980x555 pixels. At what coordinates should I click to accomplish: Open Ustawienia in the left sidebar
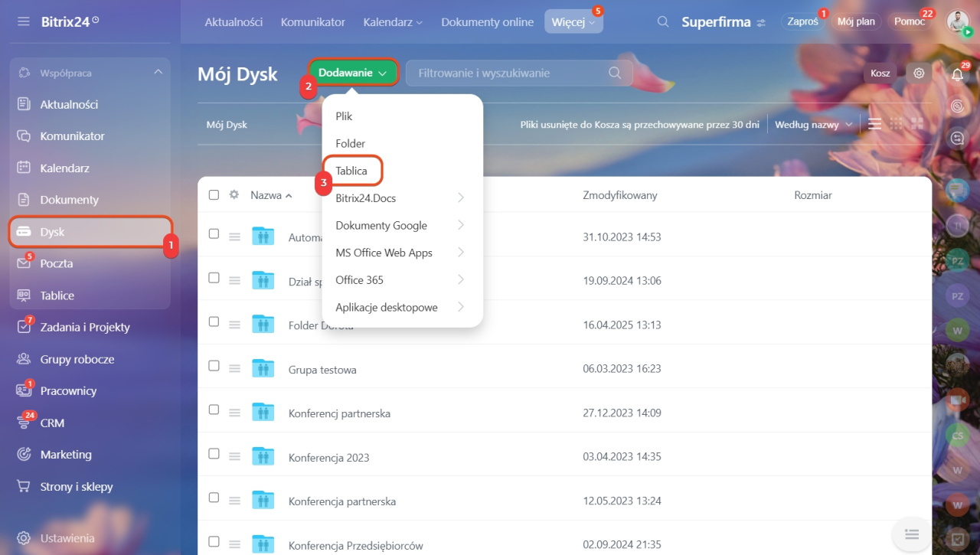pos(90,538)
